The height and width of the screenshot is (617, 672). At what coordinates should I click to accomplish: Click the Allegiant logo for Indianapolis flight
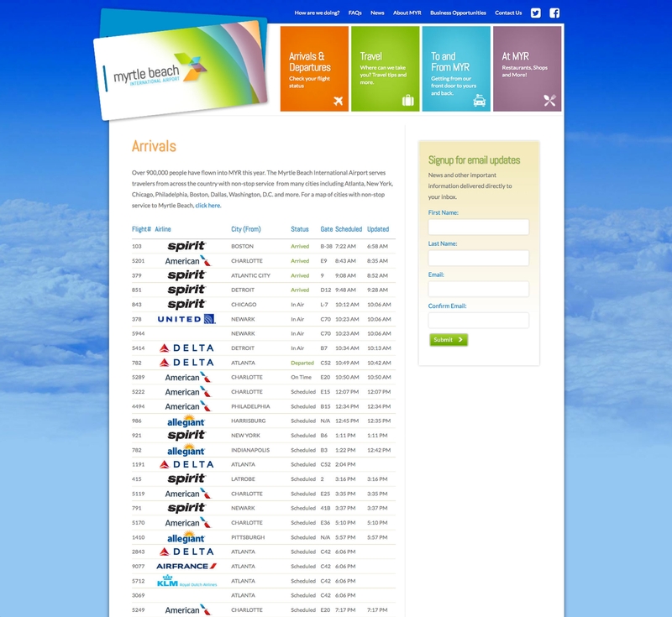pyautogui.click(x=186, y=450)
